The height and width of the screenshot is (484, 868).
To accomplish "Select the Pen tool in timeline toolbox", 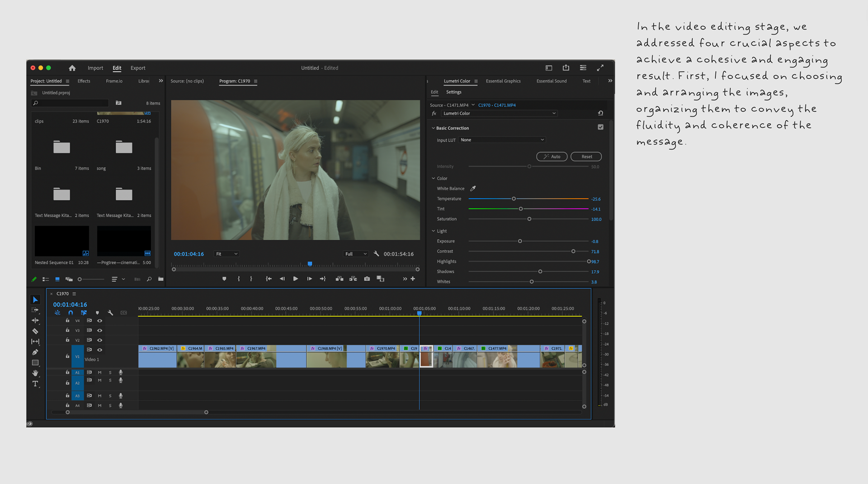I will (x=35, y=352).
